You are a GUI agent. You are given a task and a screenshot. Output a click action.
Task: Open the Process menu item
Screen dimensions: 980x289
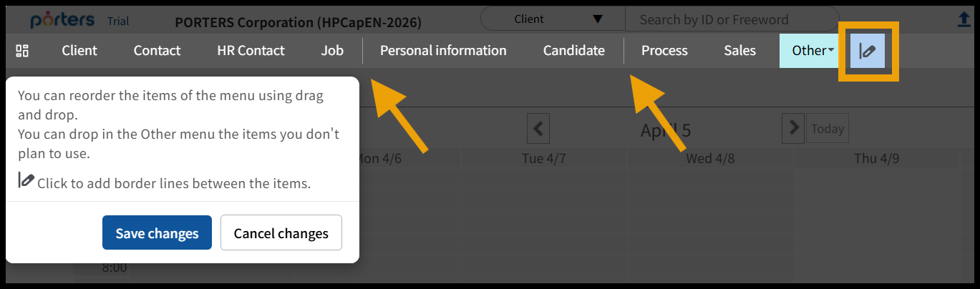click(664, 51)
